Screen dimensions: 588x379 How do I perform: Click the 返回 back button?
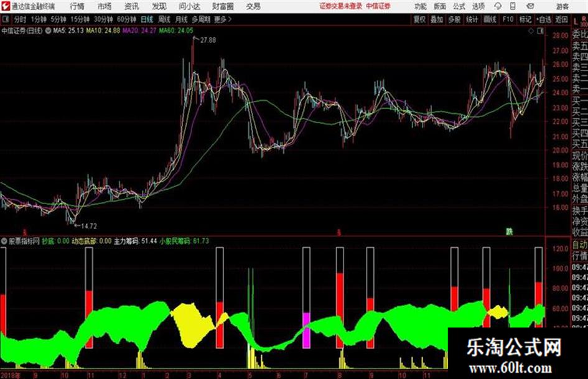562,19
